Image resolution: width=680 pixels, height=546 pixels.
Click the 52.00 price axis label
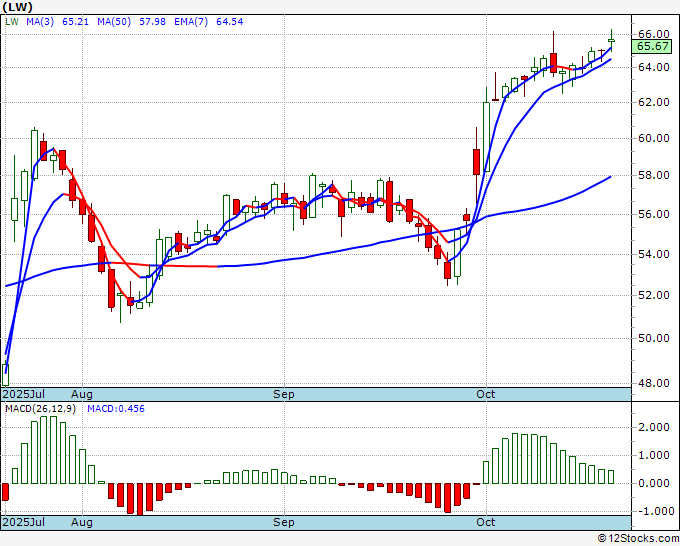tap(654, 295)
